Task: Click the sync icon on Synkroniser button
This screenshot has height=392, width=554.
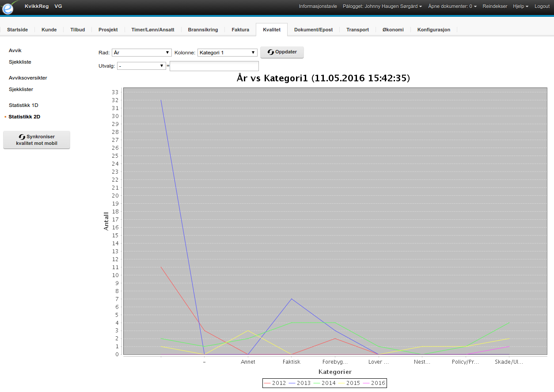Action: pos(22,137)
